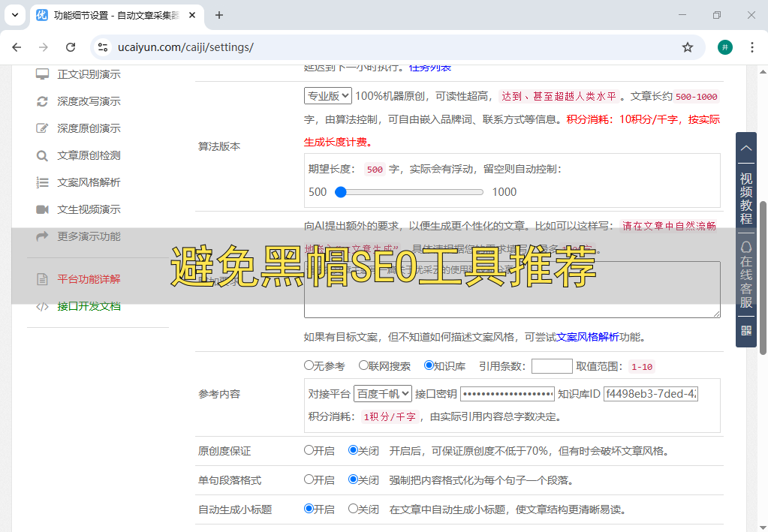Screen dimensions: 768x532
Task: Click the 期望长度 slider handle
Action: (340, 192)
